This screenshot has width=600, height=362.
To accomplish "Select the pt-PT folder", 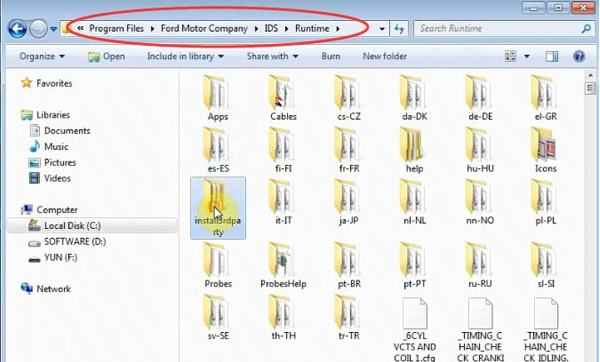I will (414, 266).
